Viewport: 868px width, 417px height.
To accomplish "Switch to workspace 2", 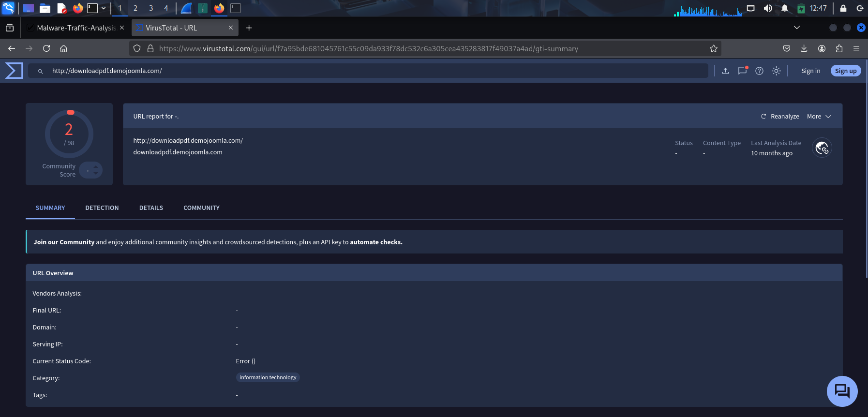I will pyautogui.click(x=135, y=8).
